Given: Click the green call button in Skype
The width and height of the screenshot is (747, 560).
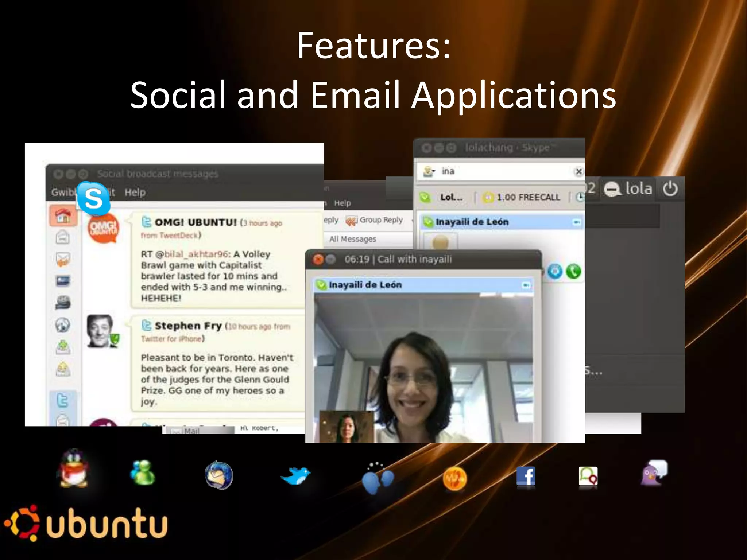Looking at the screenshot, I should (x=573, y=272).
